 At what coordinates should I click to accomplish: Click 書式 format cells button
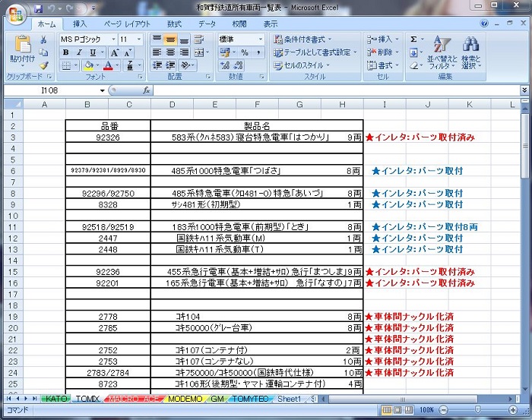383,65
